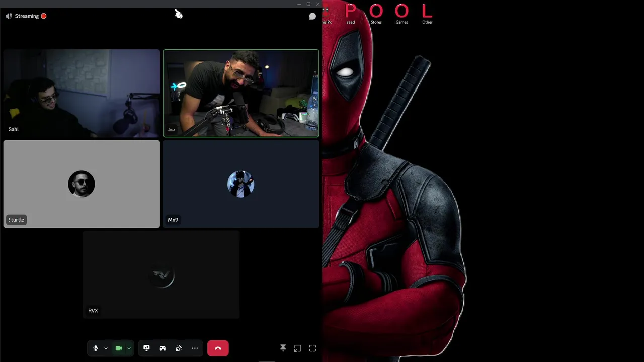Enter full screen mode
This screenshot has width=644, height=362.
[x=312, y=348]
